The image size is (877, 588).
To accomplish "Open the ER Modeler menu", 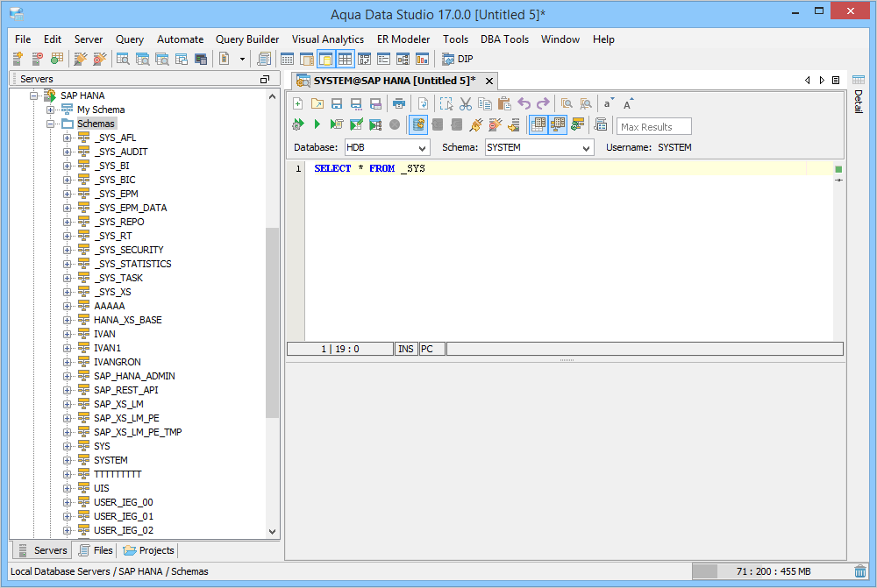I will point(403,39).
